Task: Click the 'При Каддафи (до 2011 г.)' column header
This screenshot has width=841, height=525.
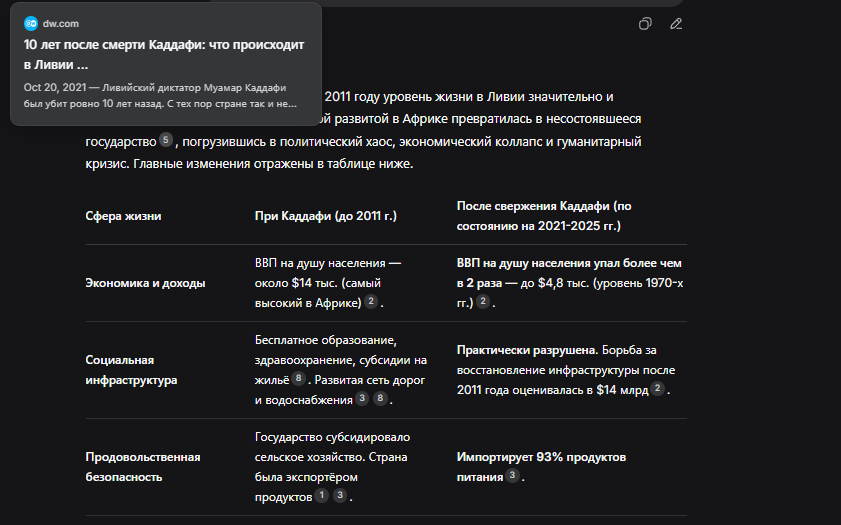Action: 326,216
